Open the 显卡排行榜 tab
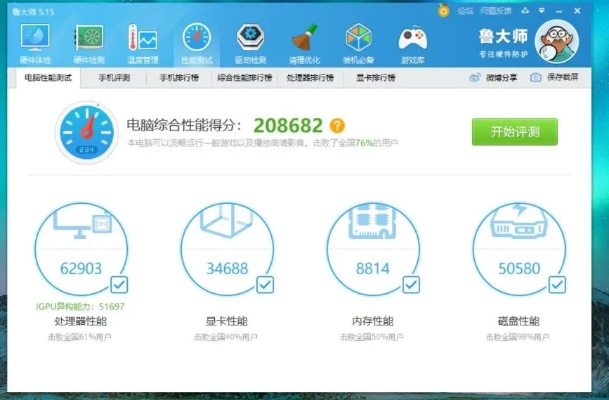 (375, 77)
